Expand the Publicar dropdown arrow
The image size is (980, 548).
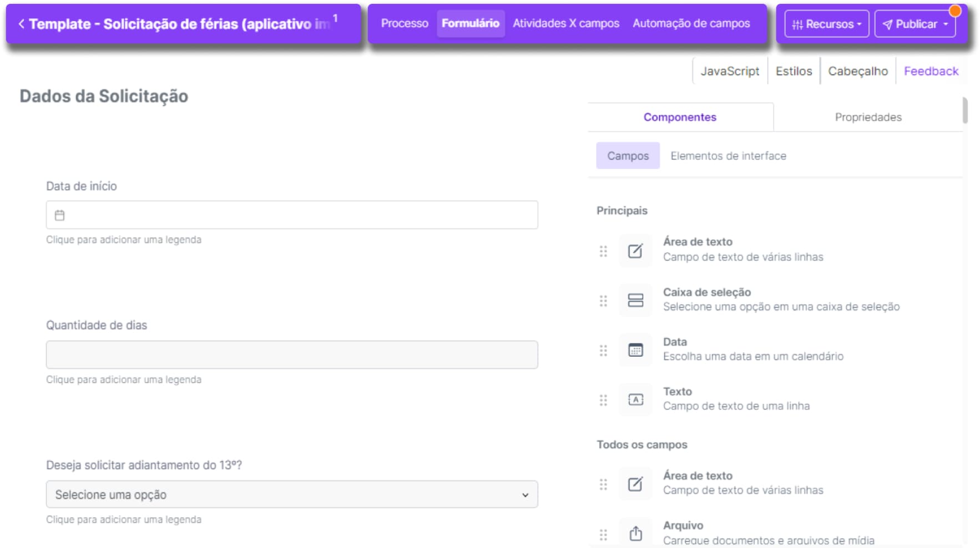coord(947,24)
